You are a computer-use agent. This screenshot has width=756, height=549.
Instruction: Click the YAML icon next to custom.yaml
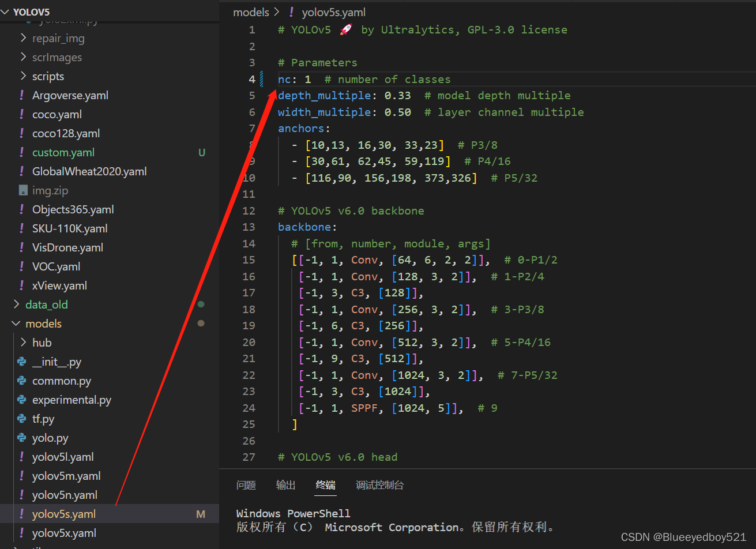coord(22,152)
